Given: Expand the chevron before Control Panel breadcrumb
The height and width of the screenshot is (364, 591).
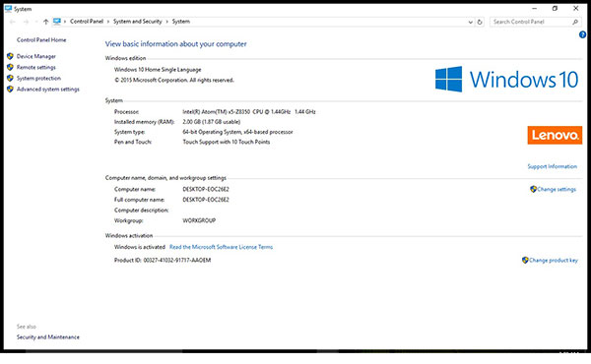Looking at the screenshot, I should coord(65,22).
